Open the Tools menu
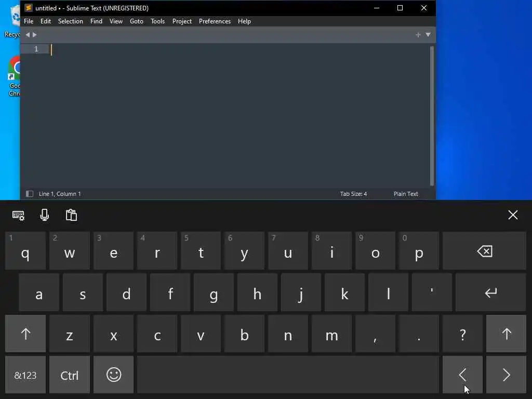 157,21
